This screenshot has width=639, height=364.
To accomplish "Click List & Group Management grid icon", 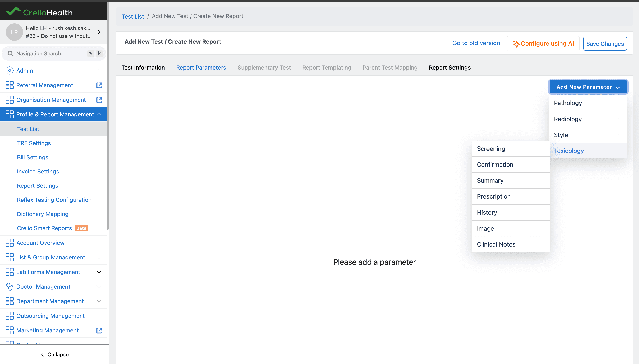I will (x=10, y=257).
